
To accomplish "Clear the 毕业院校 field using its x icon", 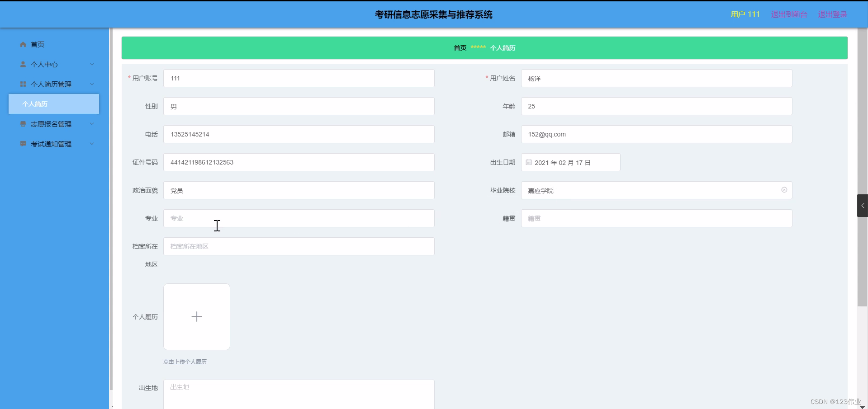I will pyautogui.click(x=784, y=190).
